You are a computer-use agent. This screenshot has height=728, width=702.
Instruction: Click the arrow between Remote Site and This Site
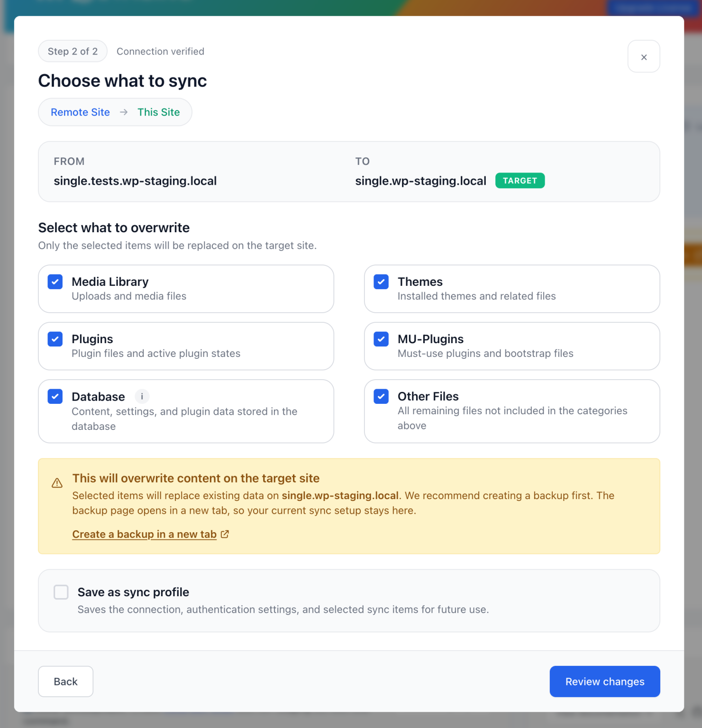(x=124, y=112)
